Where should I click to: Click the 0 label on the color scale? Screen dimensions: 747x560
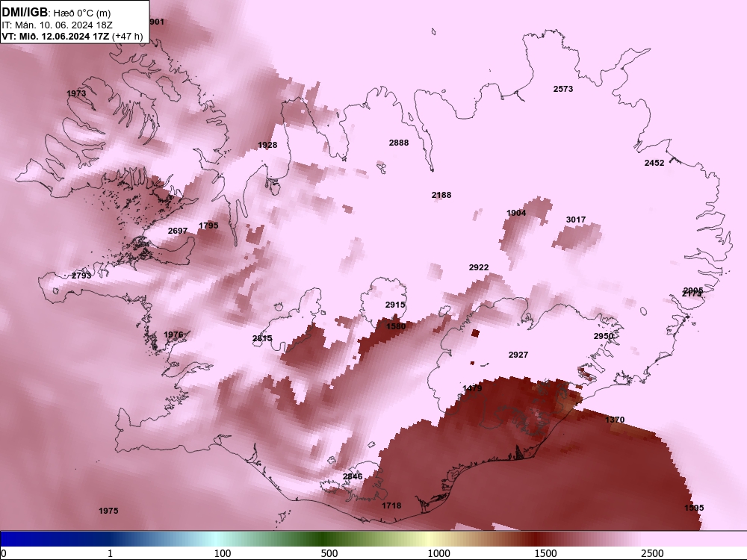click(4, 553)
